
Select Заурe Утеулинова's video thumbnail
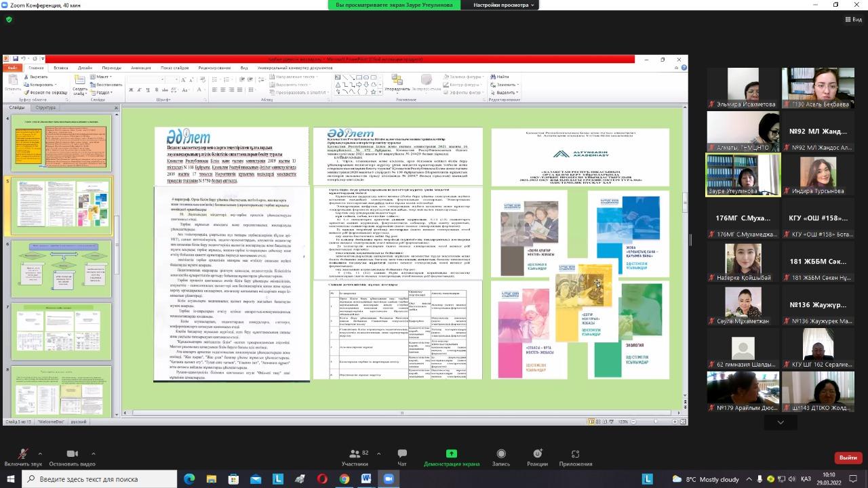pos(743,175)
